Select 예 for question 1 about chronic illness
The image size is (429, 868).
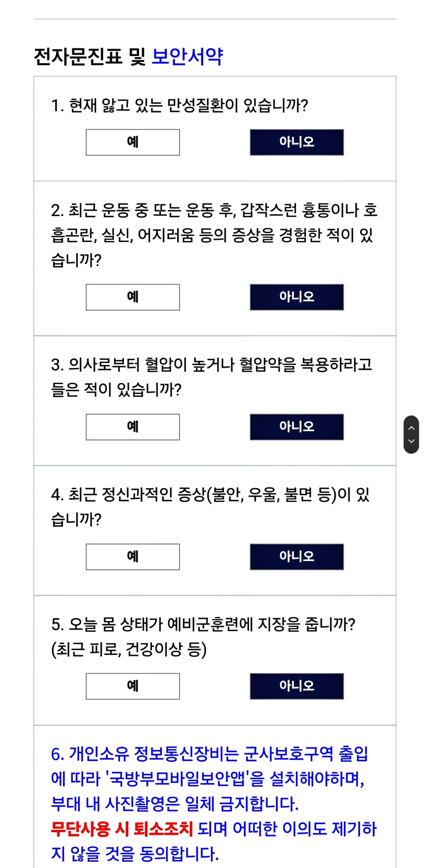(x=133, y=141)
